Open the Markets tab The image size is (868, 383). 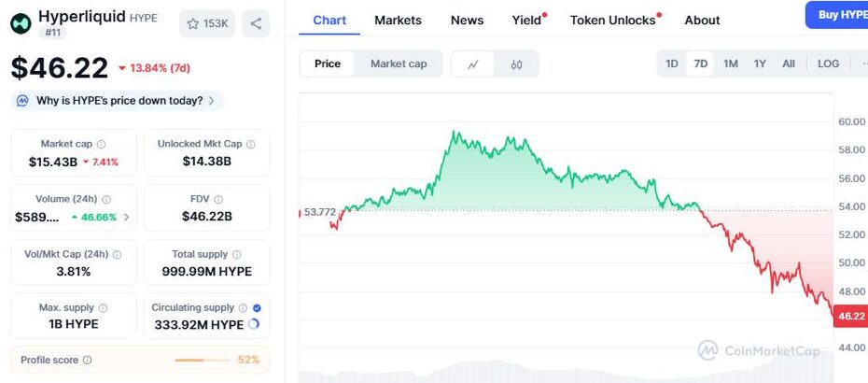coord(398,20)
